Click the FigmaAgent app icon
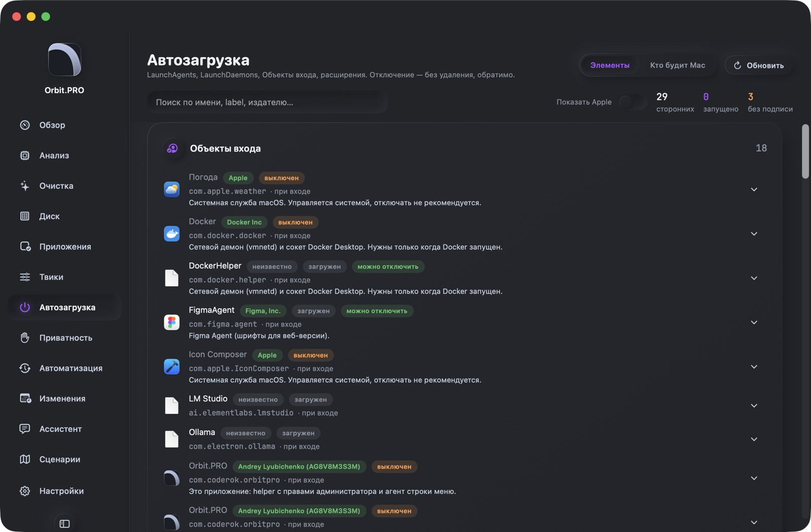 pyautogui.click(x=172, y=322)
